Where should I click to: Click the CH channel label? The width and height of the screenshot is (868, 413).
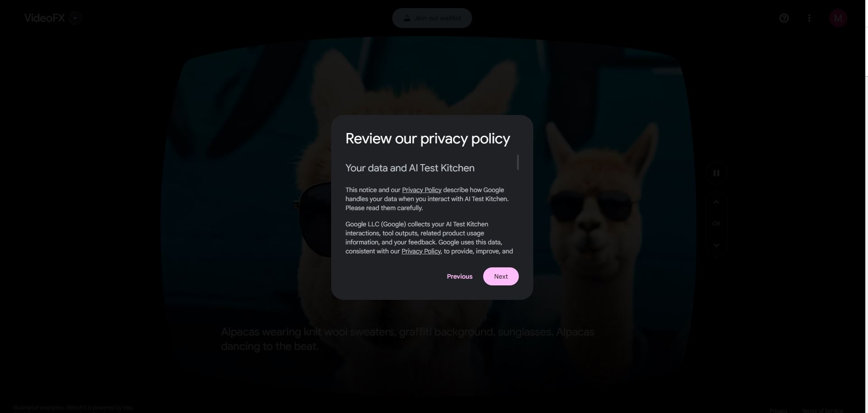(716, 224)
